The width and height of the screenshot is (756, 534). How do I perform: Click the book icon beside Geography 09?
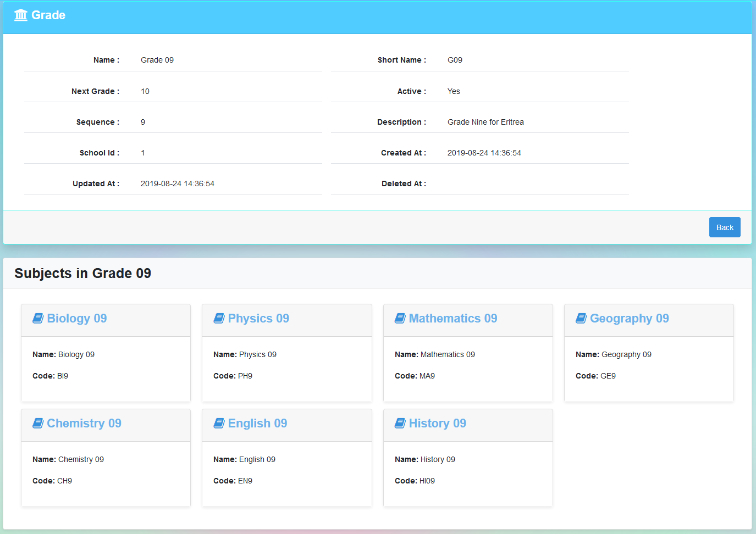point(581,319)
